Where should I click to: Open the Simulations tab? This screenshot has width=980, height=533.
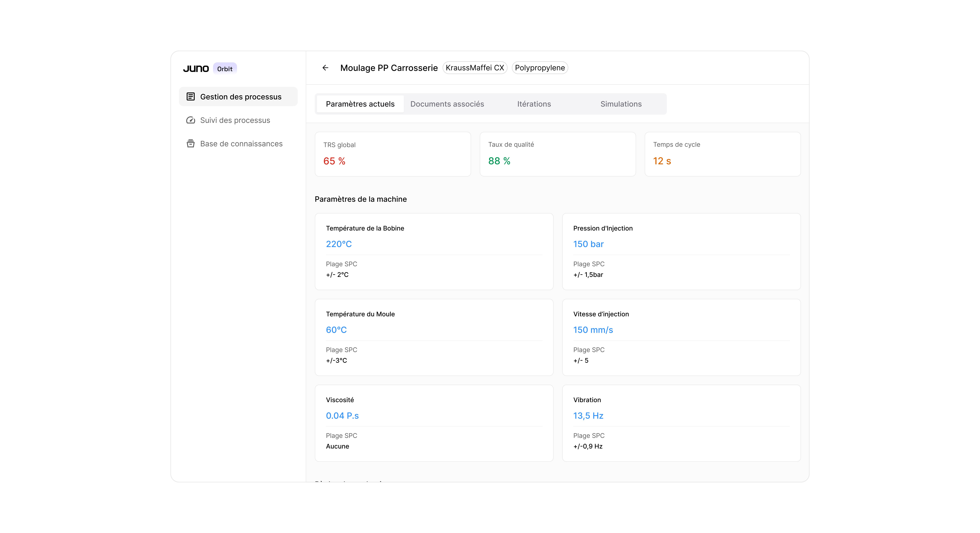[621, 104]
